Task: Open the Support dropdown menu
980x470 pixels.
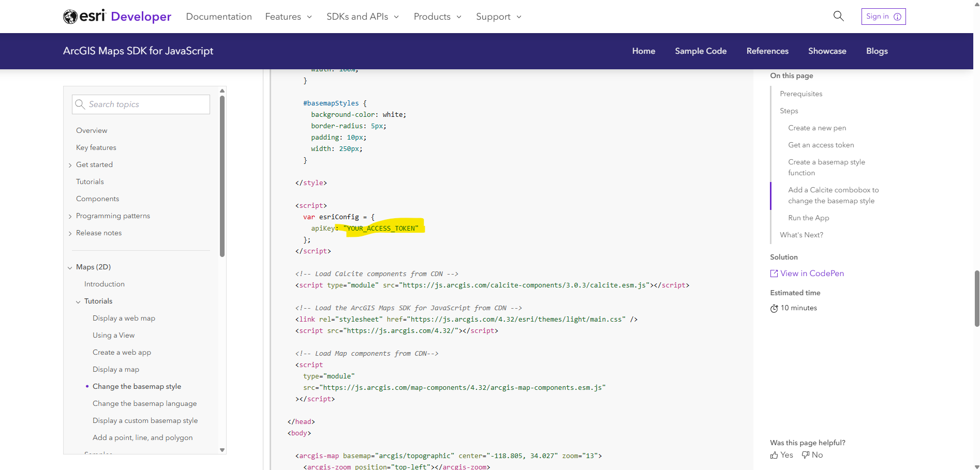Action: pos(498,16)
